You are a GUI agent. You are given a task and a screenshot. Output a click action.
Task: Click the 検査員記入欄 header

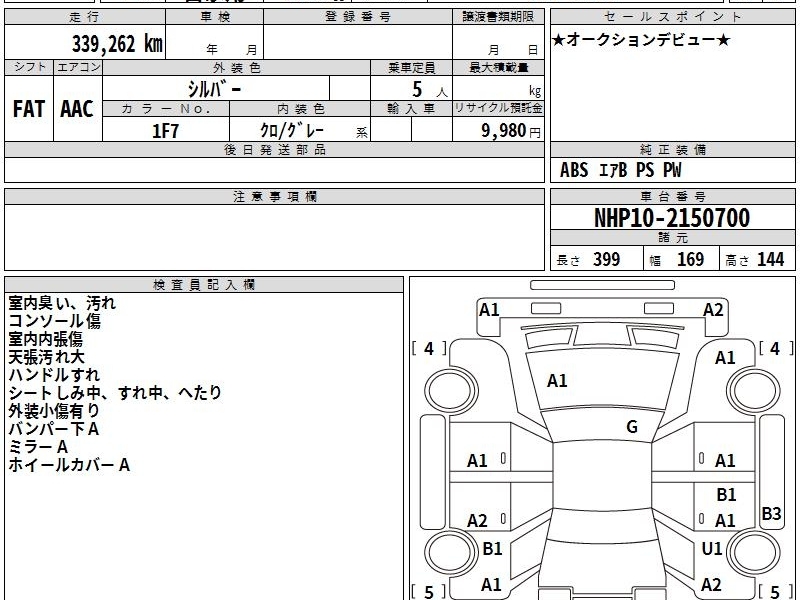tap(204, 285)
